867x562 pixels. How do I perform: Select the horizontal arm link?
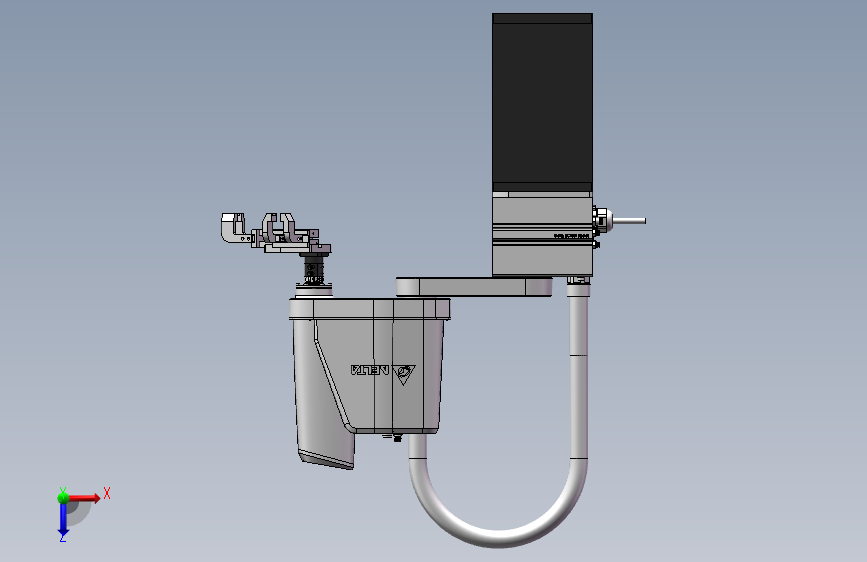(473, 287)
